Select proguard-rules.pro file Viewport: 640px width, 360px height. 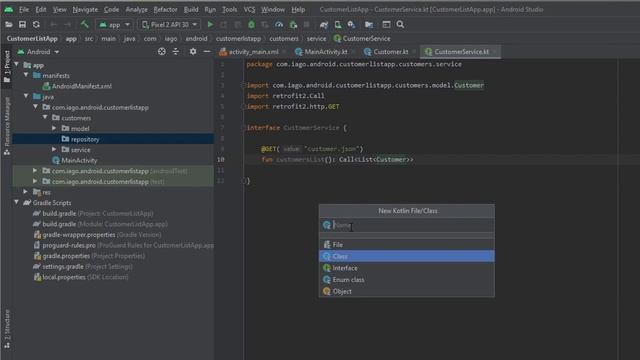[x=123, y=245]
